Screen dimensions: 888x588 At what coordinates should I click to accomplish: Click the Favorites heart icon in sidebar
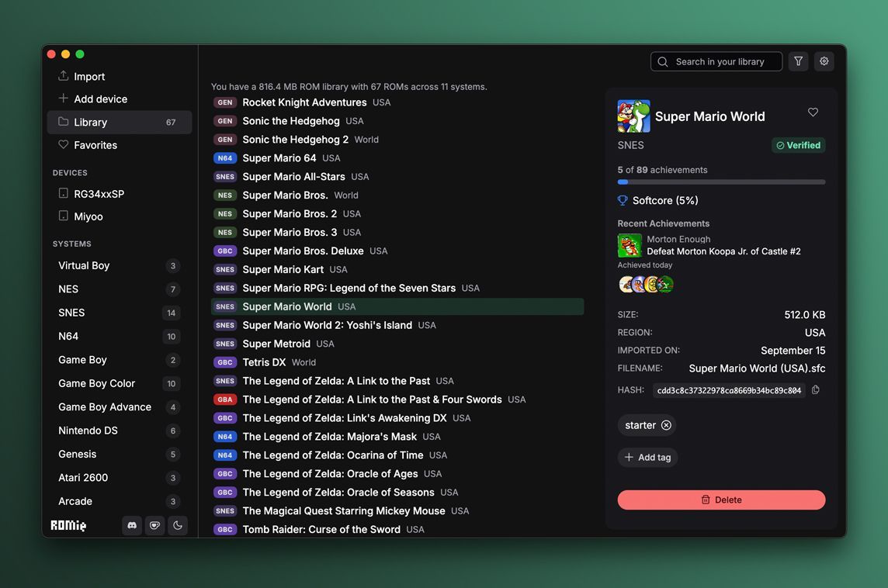(x=64, y=145)
